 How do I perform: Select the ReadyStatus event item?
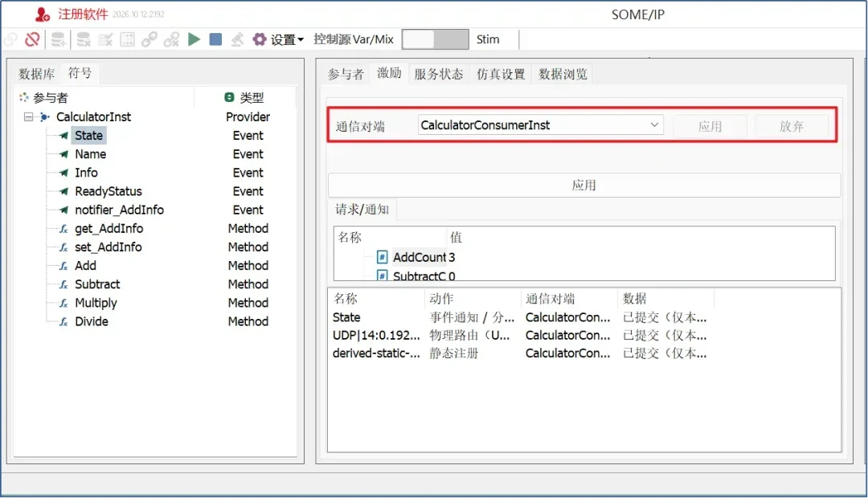[x=108, y=191]
